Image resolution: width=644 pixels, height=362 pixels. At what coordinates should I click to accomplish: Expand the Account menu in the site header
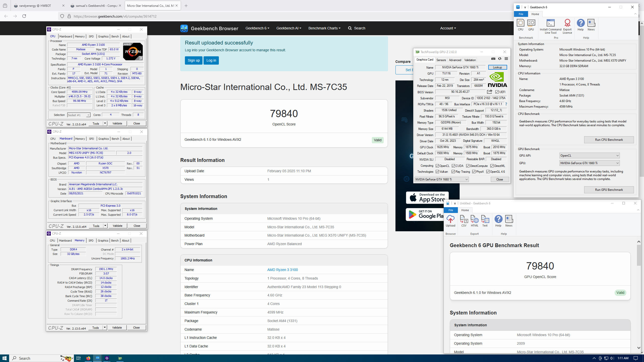point(448,28)
